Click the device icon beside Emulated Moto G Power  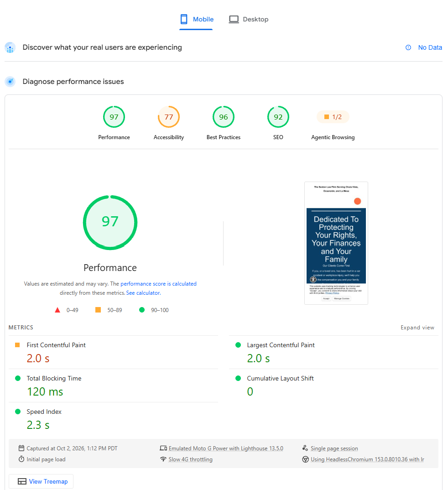tap(163, 448)
